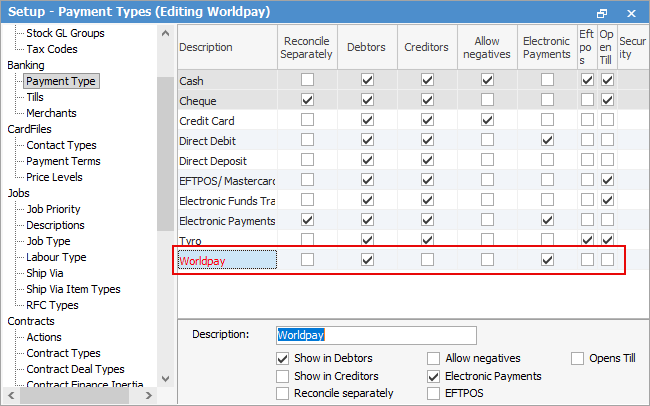Select Descriptions under Jobs
650x406 pixels.
point(56,225)
